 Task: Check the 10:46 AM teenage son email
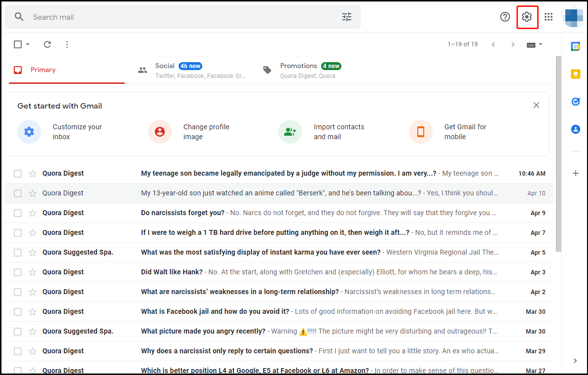click(x=18, y=174)
